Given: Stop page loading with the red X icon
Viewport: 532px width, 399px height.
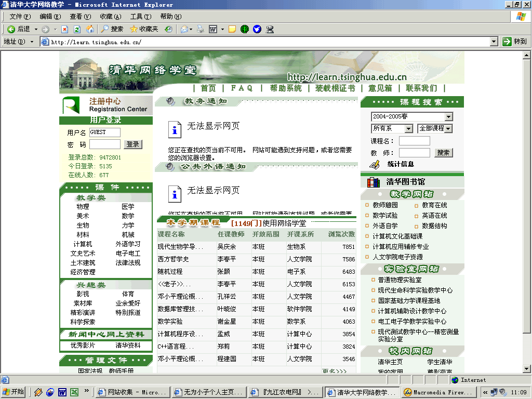Looking at the screenshot, I should [64, 30].
